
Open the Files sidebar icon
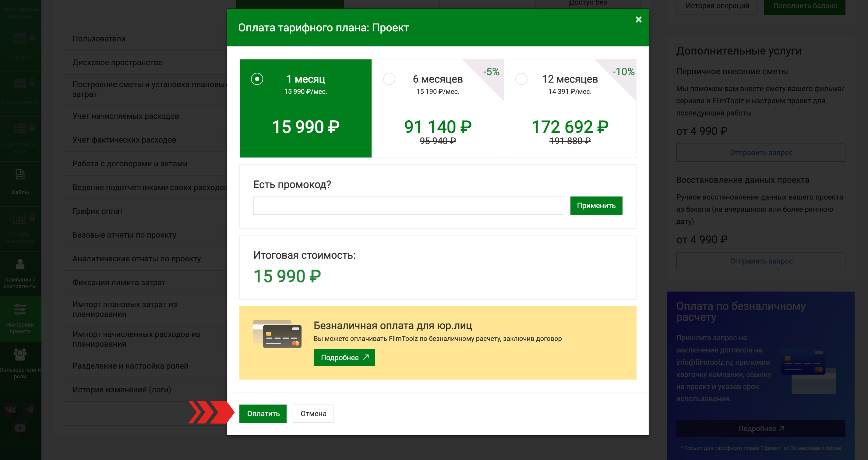pos(20,182)
